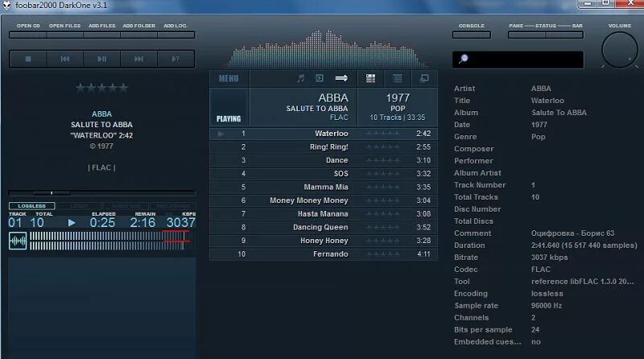Switch to album grid view icon
Viewport: 644px width, 359px height.
click(x=370, y=78)
